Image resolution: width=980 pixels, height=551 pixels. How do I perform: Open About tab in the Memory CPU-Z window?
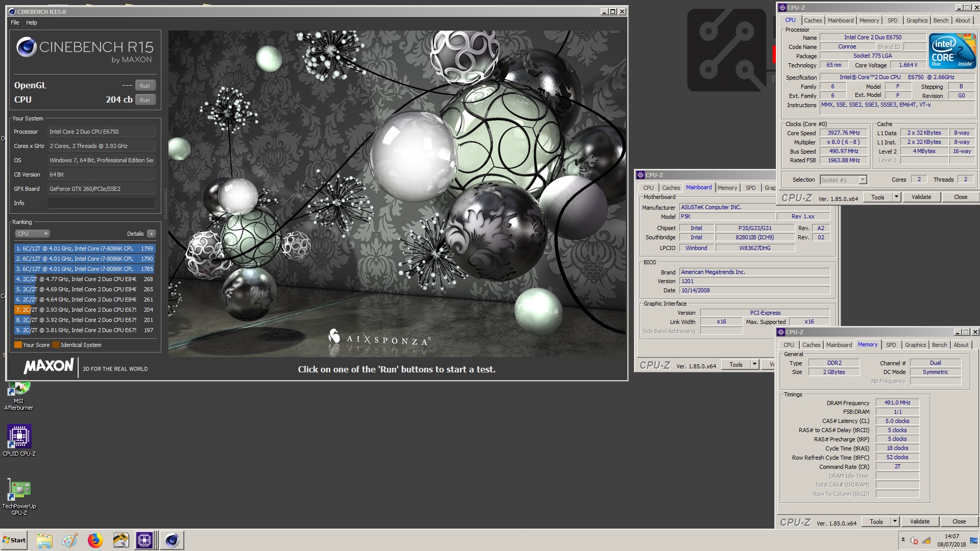pos(961,345)
